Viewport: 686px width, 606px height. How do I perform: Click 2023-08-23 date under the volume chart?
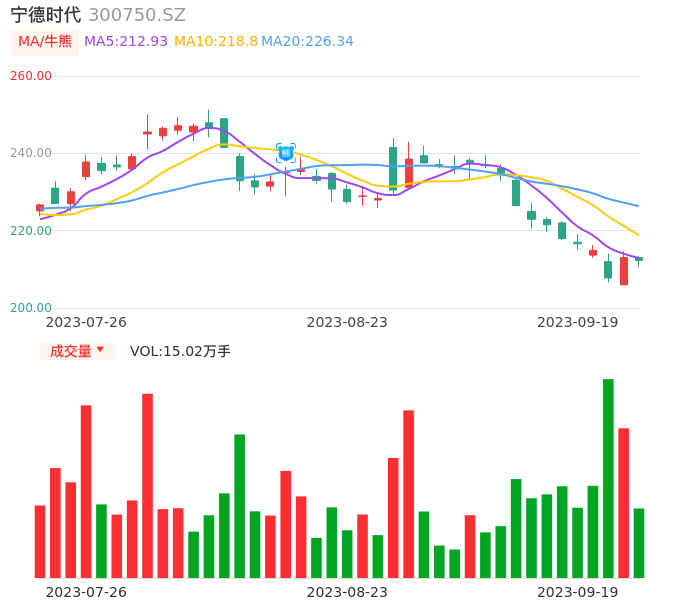click(x=347, y=592)
